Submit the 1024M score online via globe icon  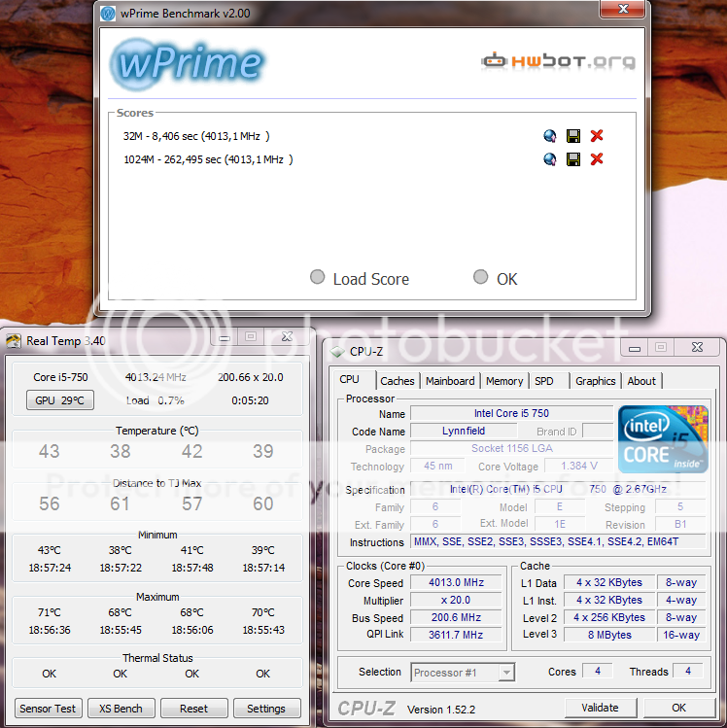point(550,159)
